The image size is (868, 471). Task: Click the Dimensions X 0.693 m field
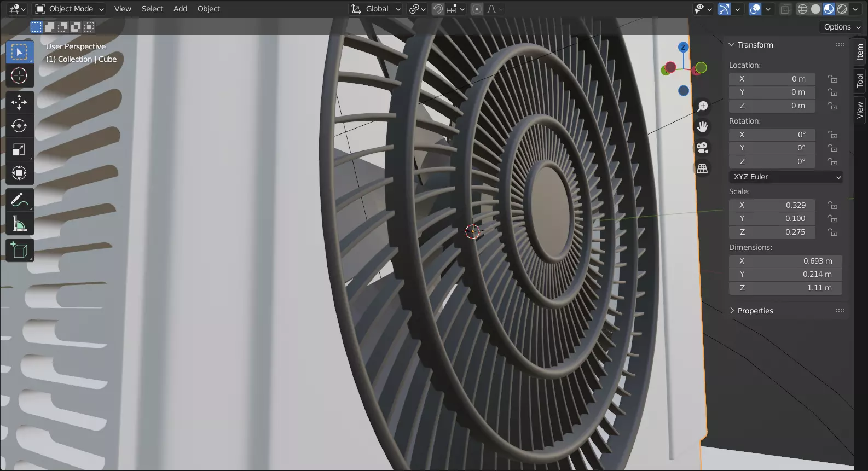click(x=785, y=261)
